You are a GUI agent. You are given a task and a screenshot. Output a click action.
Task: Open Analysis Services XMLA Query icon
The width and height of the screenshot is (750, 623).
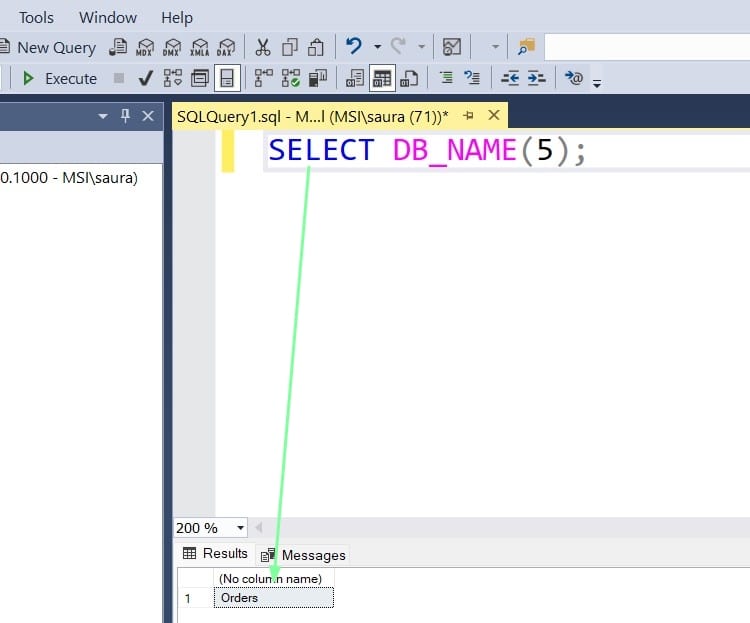tap(199, 47)
